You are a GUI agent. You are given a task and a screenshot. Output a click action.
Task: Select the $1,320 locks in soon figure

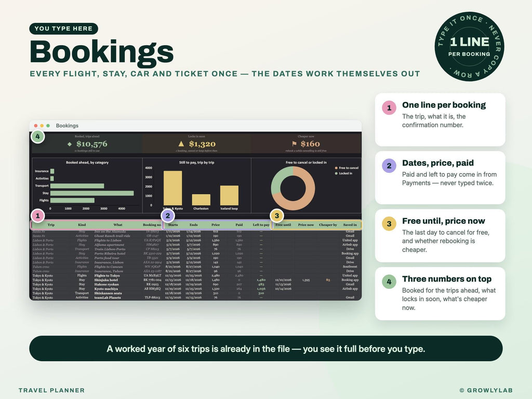[x=202, y=144]
